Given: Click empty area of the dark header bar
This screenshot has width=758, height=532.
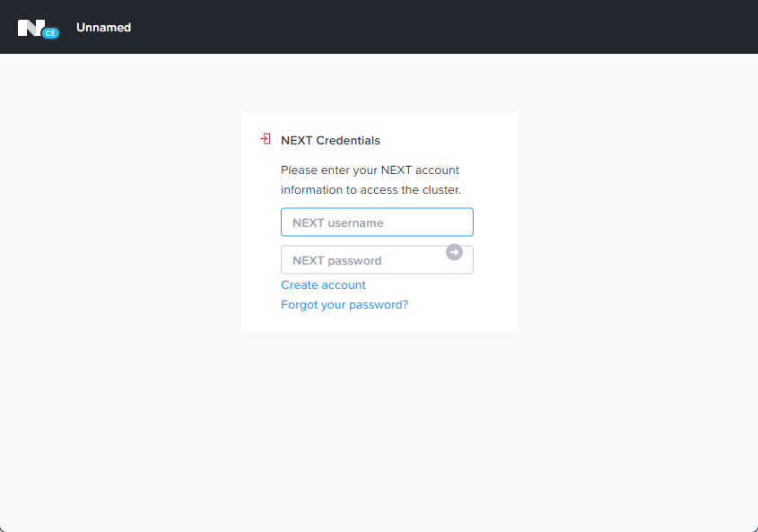Looking at the screenshot, I should click(435, 27).
